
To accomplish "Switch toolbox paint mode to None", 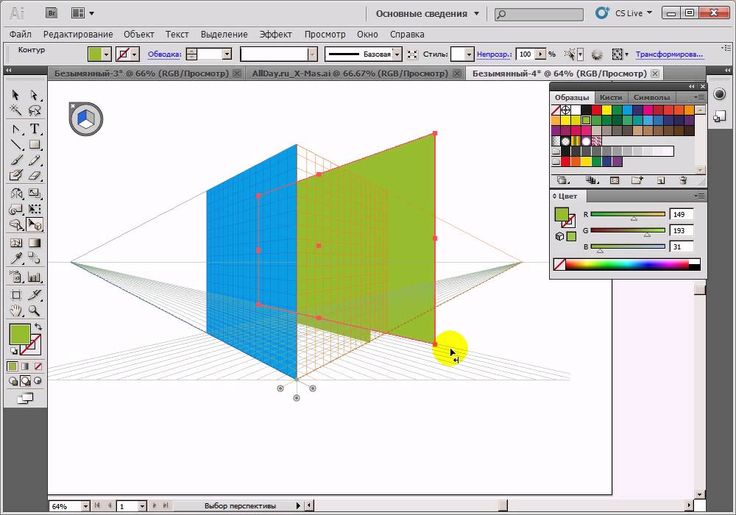I will [x=38, y=366].
